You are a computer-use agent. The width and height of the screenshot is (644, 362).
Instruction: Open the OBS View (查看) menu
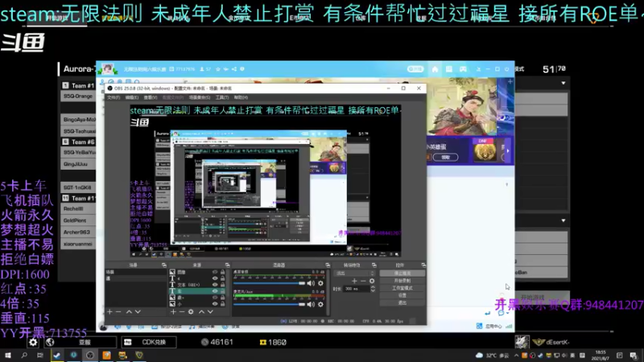coord(151,97)
